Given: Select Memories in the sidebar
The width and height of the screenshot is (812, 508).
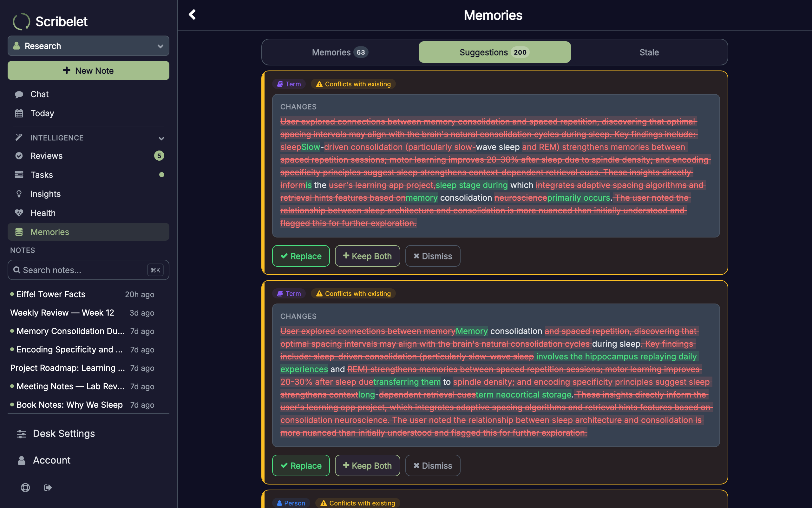Looking at the screenshot, I should tap(88, 232).
